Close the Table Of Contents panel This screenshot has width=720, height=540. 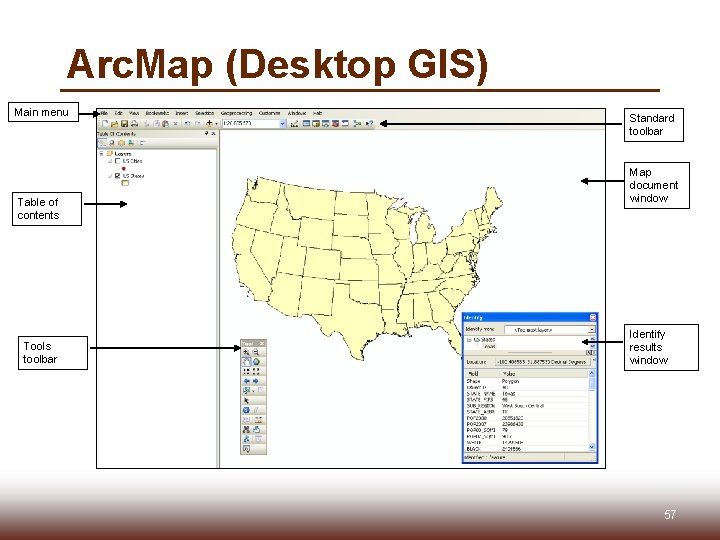click(214, 134)
